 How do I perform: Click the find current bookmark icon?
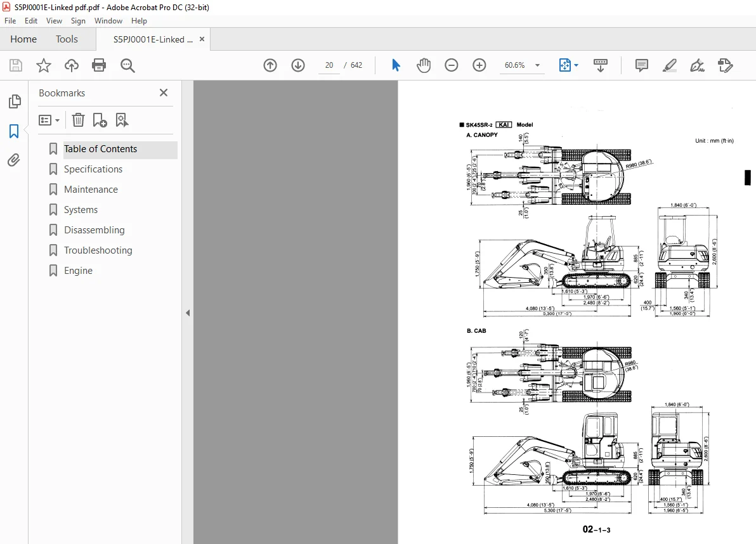coord(122,120)
